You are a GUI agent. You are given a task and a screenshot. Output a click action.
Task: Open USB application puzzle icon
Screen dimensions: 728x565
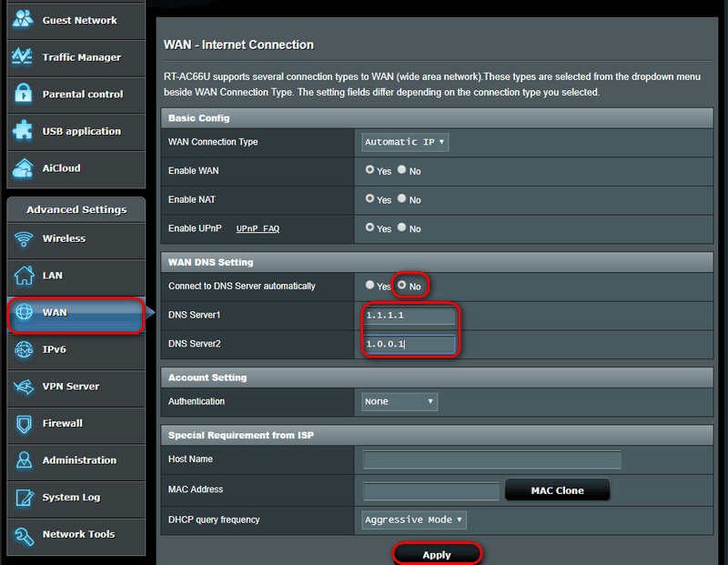[23, 131]
